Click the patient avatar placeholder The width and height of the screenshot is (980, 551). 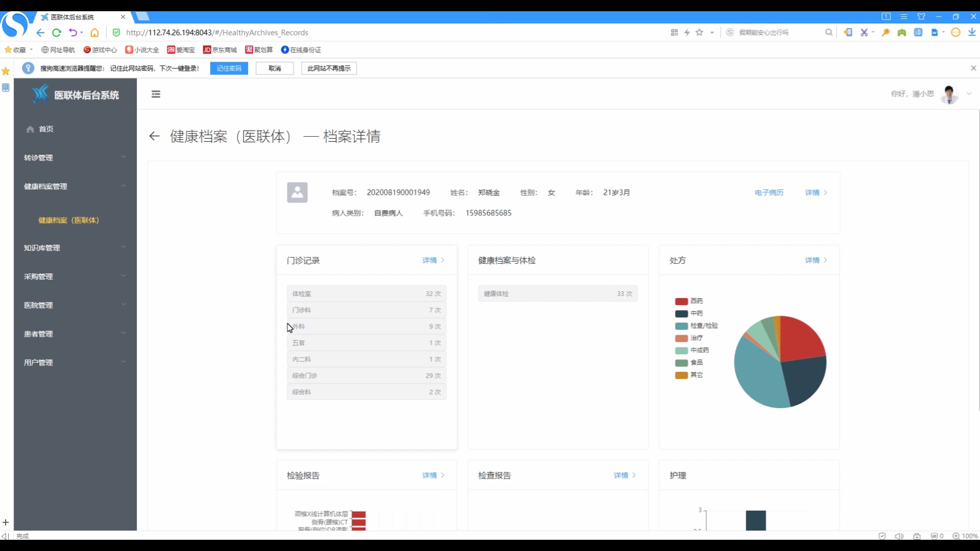pyautogui.click(x=297, y=192)
